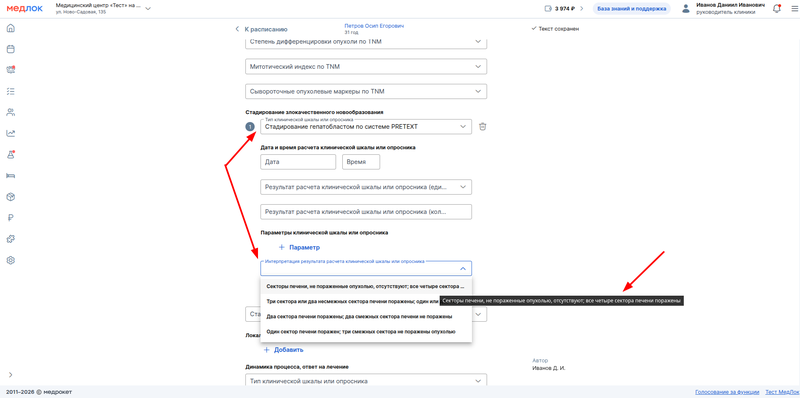Image resolution: width=800 pixels, height=398 pixels.
Task: Select option все четыре сектора печени поражены
Action: [x=366, y=286]
